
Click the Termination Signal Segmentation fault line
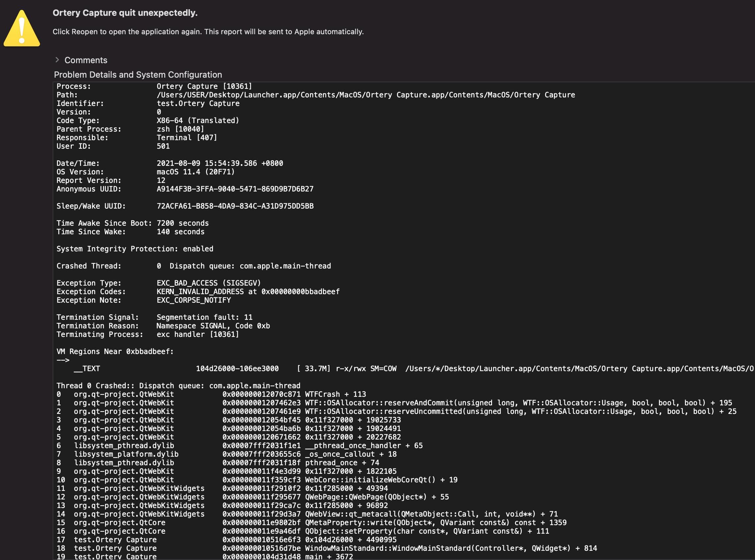point(154,317)
